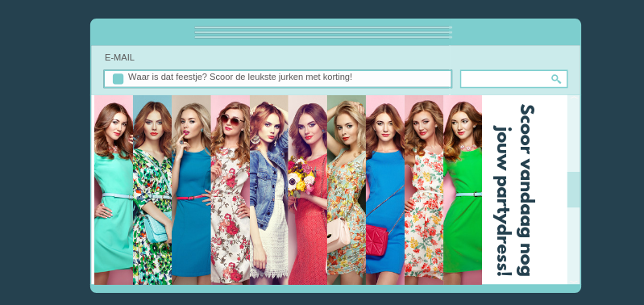Click the striped address bar at the top

click(323, 32)
